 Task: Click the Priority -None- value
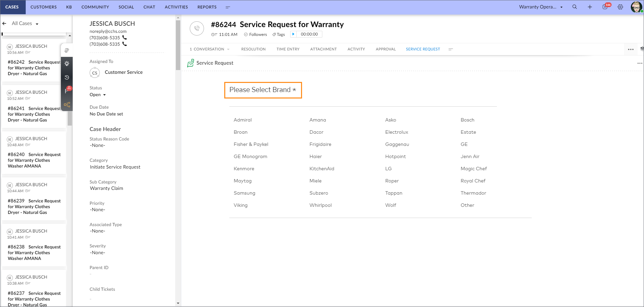pos(97,210)
